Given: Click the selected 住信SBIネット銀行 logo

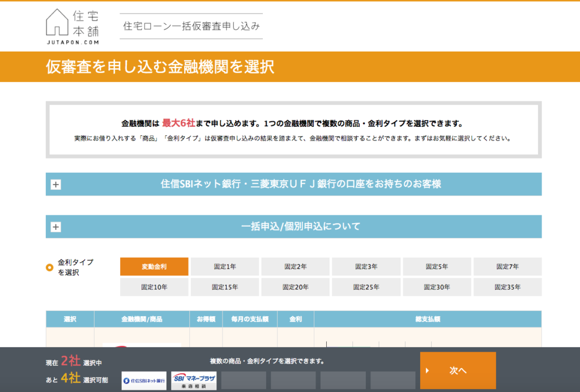Looking at the screenshot, I should click(144, 380).
